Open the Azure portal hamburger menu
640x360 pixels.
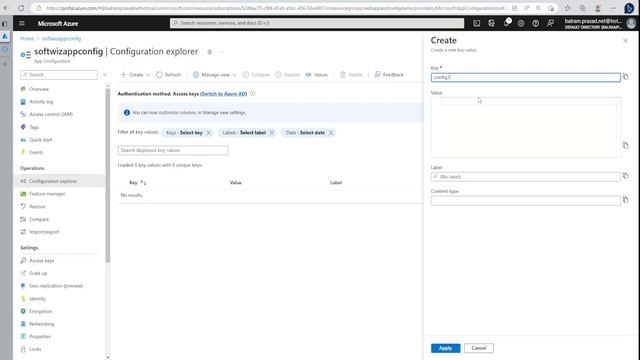point(22,24)
